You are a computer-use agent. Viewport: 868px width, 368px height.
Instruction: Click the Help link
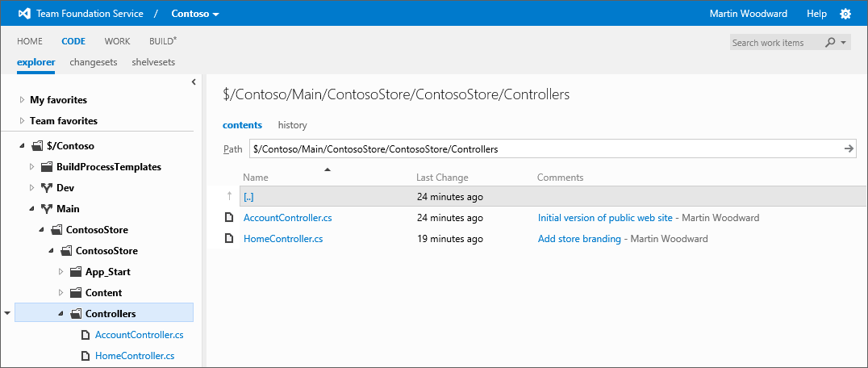click(816, 14)
